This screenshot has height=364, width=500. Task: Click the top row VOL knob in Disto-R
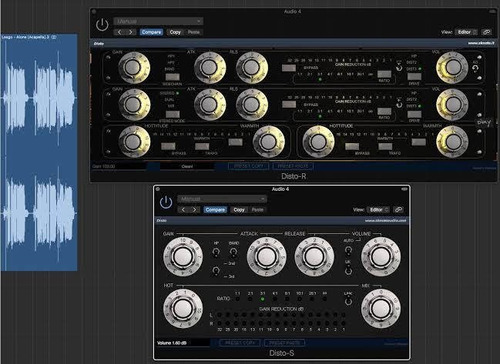(x=452, y=67)
